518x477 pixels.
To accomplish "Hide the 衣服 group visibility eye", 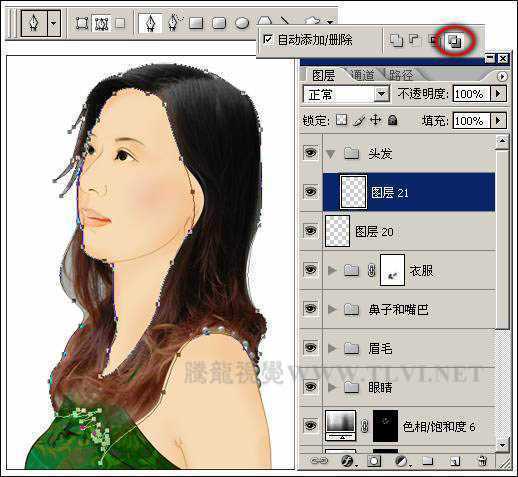I will (x=310, y=269).
